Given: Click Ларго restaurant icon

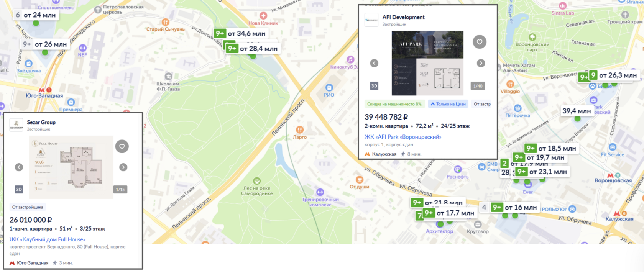Looking at the screenshot, I should (x=300, y=130).
